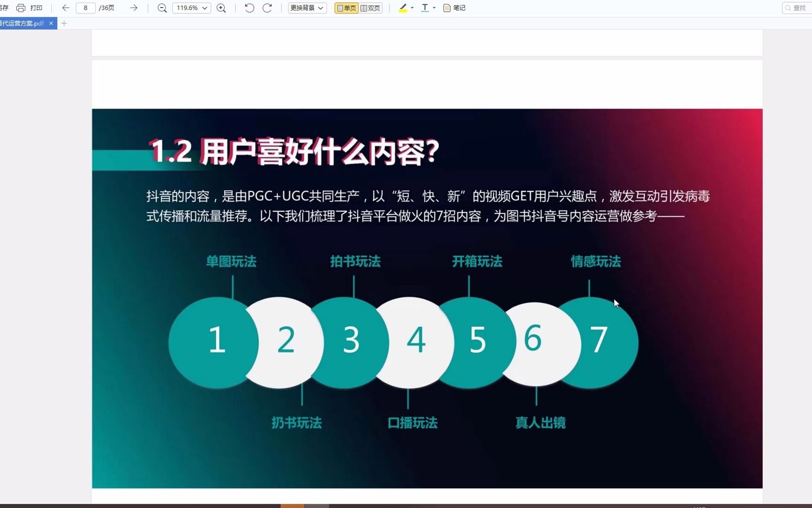Click the label 单图玩法
Image resolution: width=812 pixels, height=508 pixels.
[x=231, y=262]
